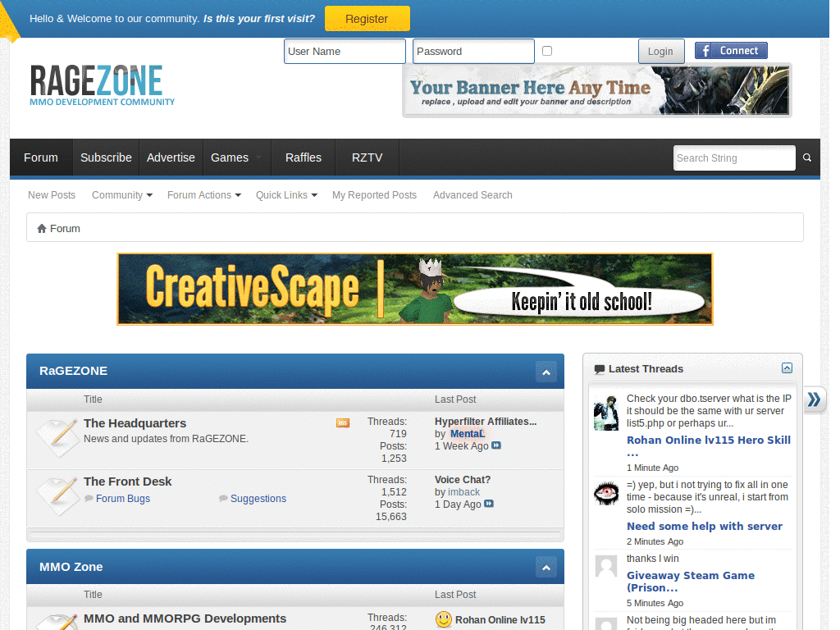Click the Facebook Connect button
This screenshot has width=840, height=630.
pyautogui.click(x=731, y=51)
